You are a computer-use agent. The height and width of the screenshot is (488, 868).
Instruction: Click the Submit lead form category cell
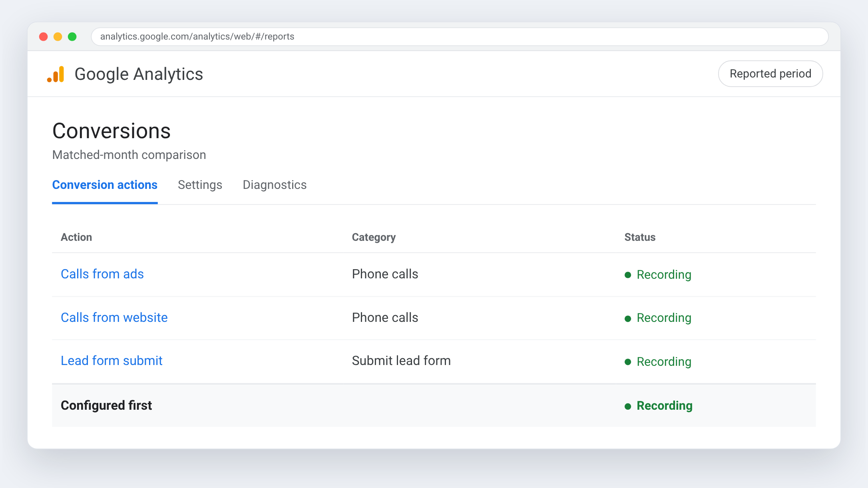401,361
